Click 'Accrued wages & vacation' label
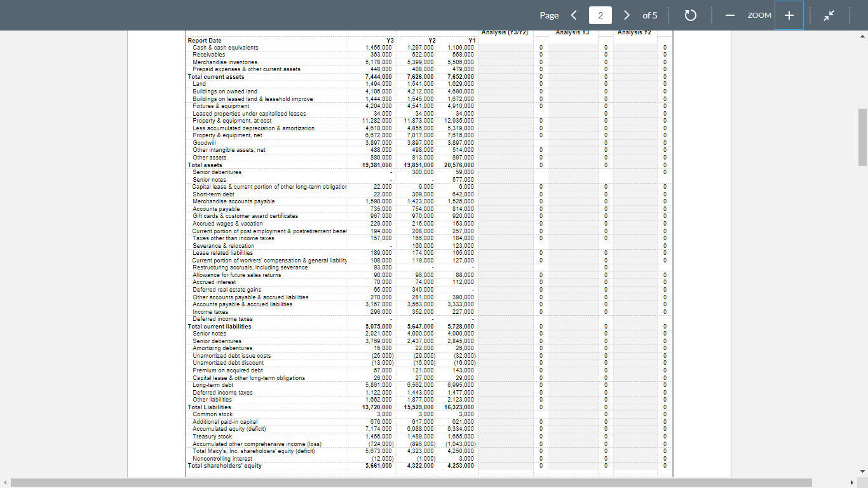 pos(227,224)
